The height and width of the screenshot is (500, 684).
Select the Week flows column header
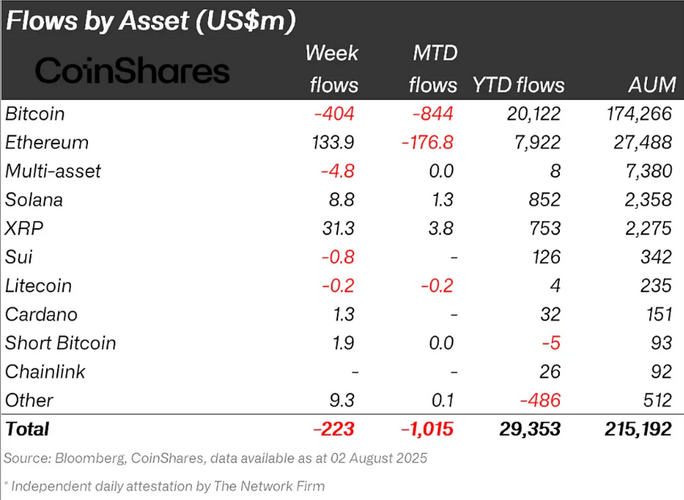[331, 67]
